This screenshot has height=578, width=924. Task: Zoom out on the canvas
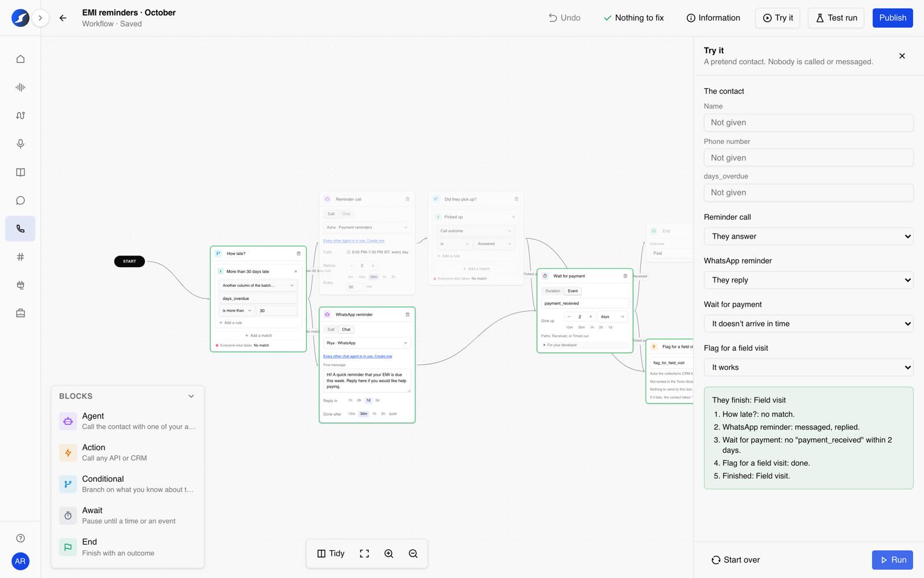click(x=413, y=554)
